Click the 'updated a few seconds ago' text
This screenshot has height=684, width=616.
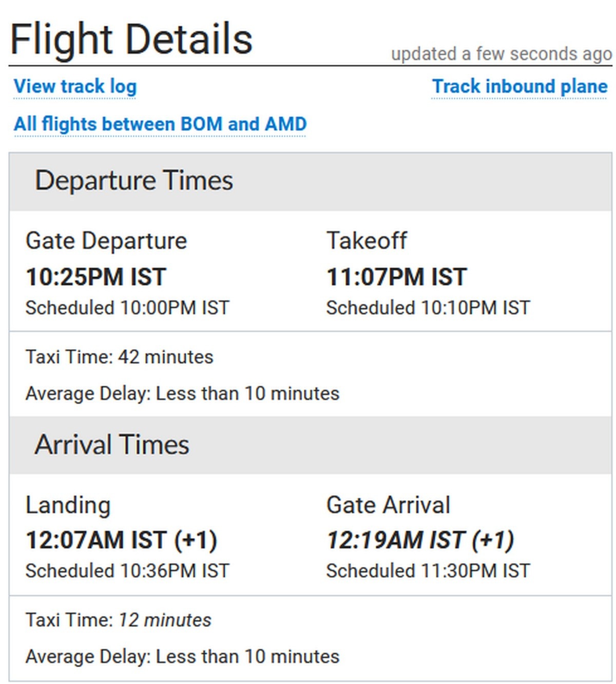(501, 53)
